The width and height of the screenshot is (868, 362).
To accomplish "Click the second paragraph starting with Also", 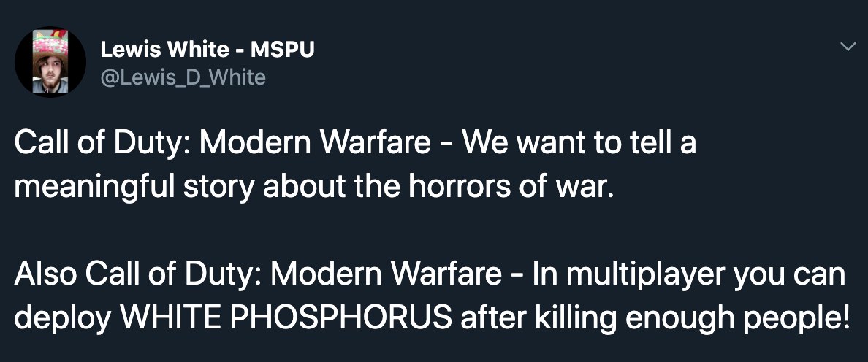I will (x=430, y=296).
